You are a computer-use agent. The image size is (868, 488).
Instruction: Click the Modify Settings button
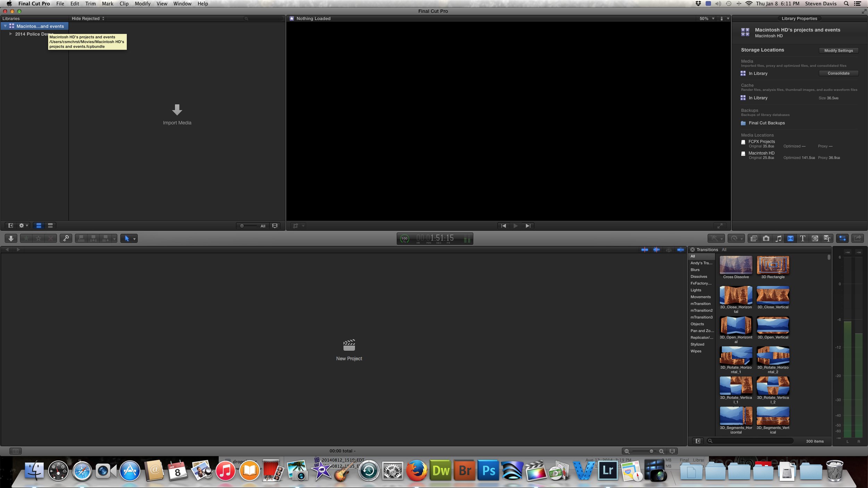(x=838, y=51)
